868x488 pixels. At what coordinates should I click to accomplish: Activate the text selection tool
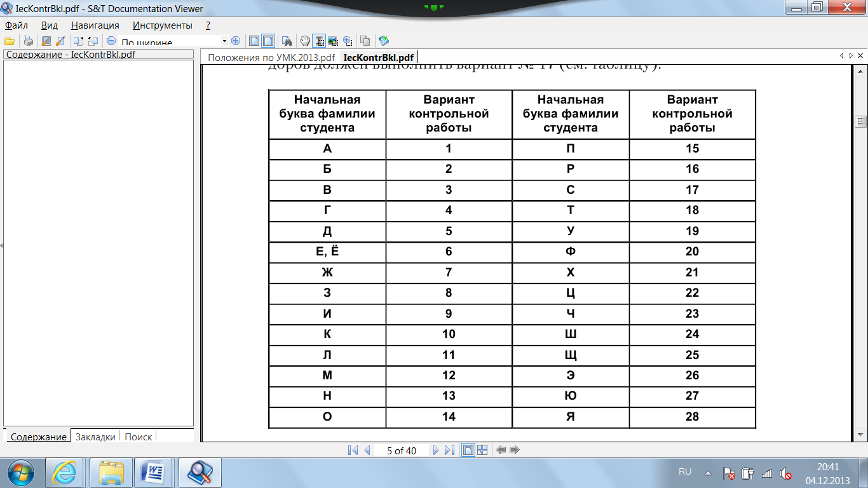pyautogui.click(x=319, y=41)
